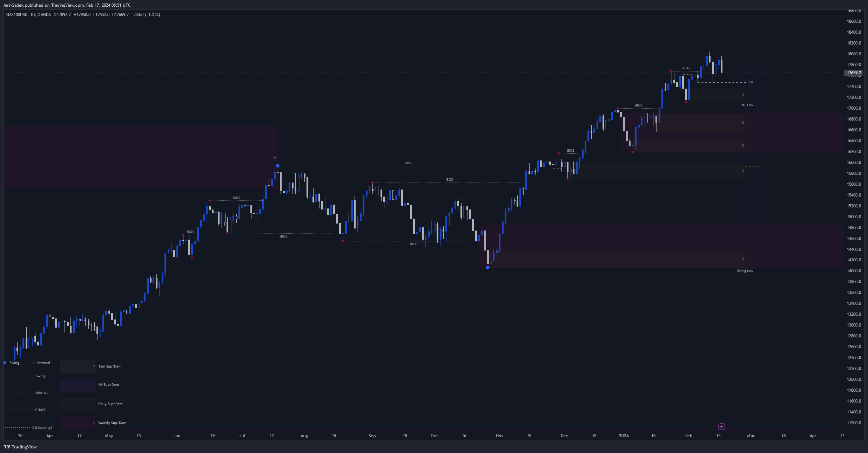Select the 15m Sup/Dem legend swatch

pos(78,366)
